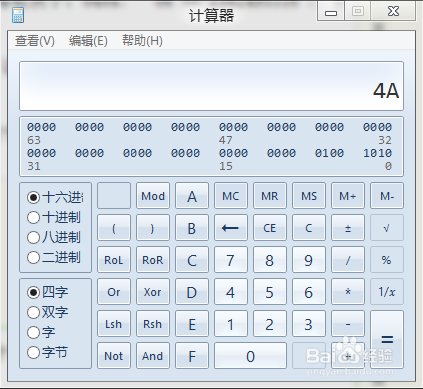Click the hex digit C key

[x=192, y=260]
